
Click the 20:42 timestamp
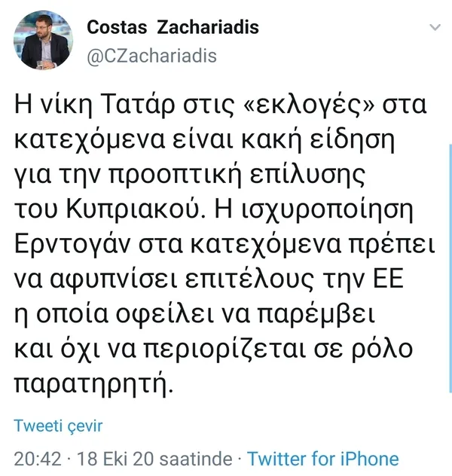[x=35, y=458]
